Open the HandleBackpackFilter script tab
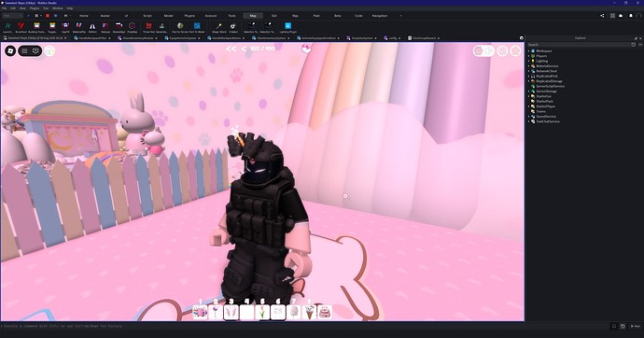This screenshot has height=338, width=644. pos(92,38)
